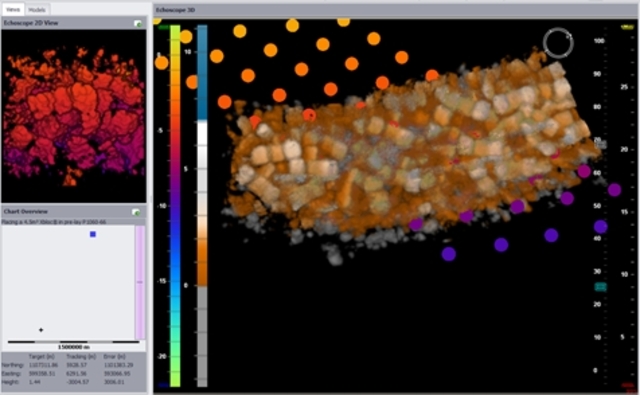Image resolution: width=640 pixels, height=395 pixels.
Task: Click the rainbow depth color scale bar
Action: (175, 206)
